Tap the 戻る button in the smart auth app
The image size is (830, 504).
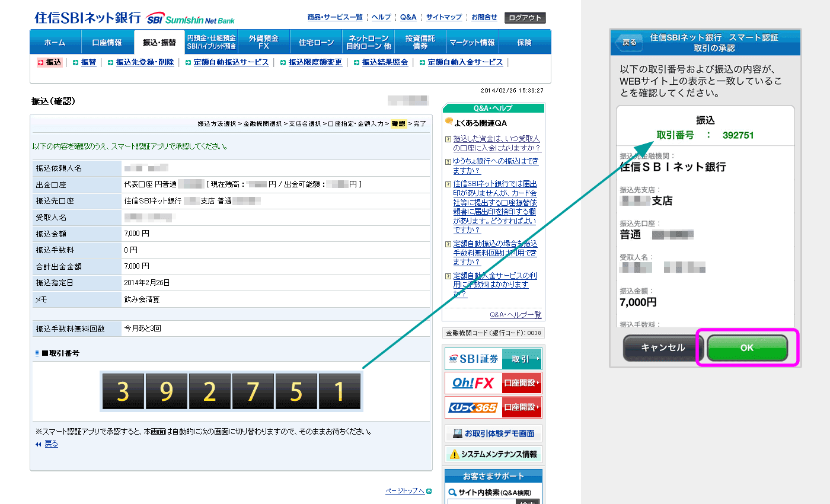pos(630,43)
